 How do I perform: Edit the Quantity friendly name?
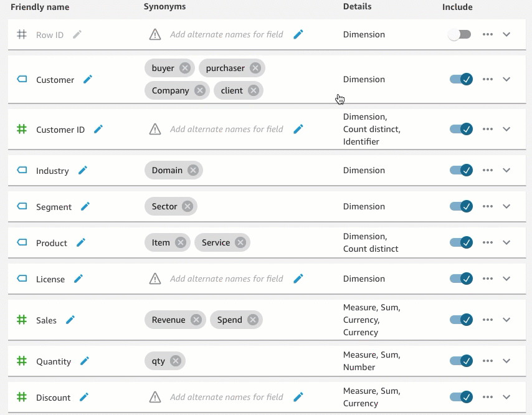pyautogui.click(x=85, y=361)
